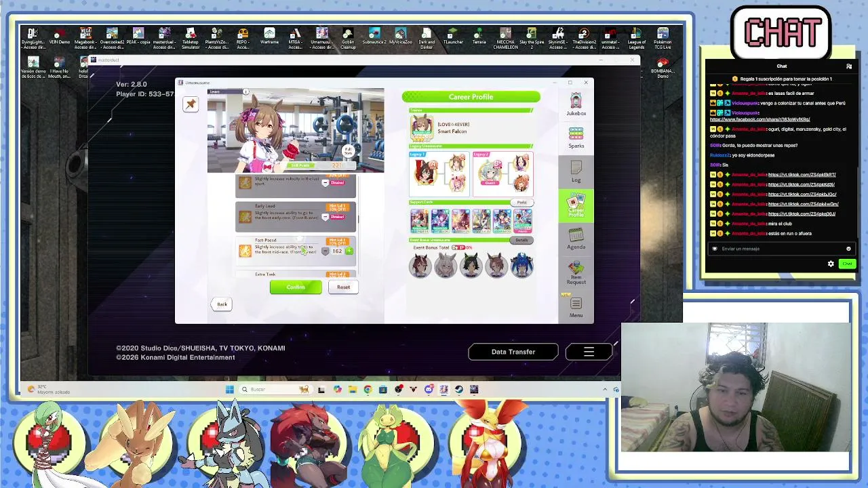Open Terraria desktop shortcut
The height and width of the screenshot is (488, 868).
click(479, 36)
